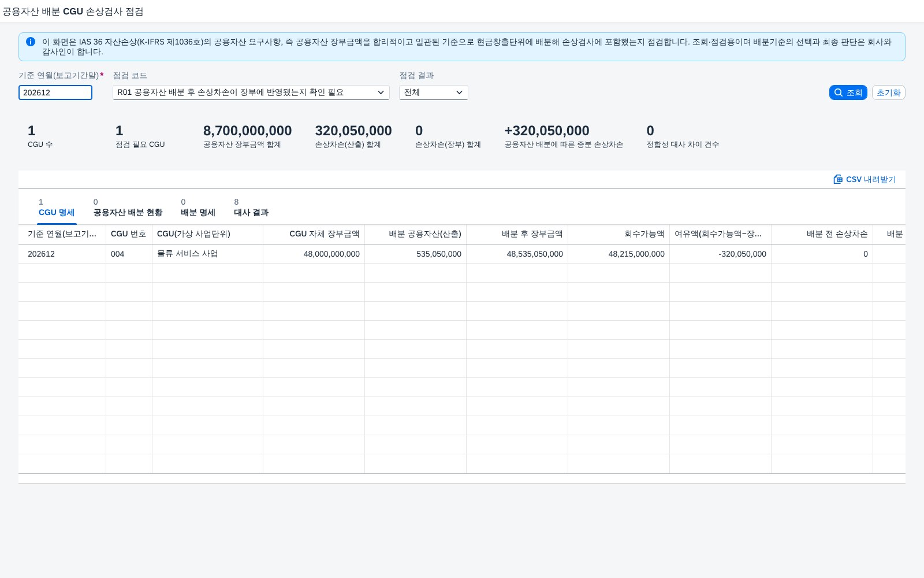The image size is (924, 578).
Task: Click the 점검 필요 CGU label
Action: pos(140,144)
